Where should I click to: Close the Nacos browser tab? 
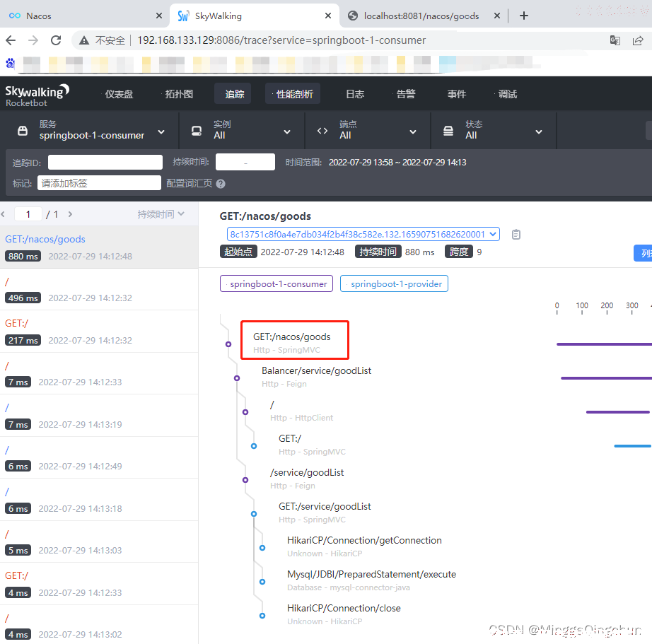coord(159,16)
